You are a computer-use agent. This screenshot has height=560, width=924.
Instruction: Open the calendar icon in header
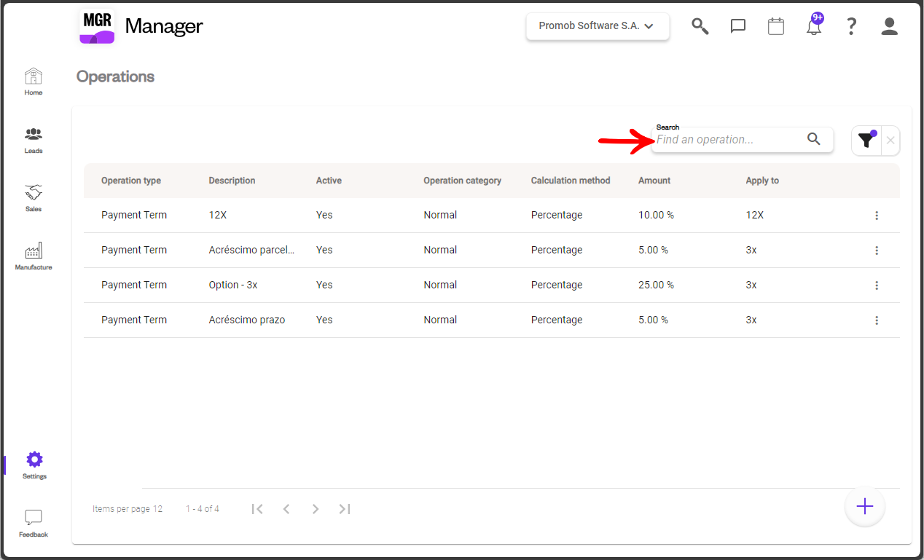click(x=776, y=26)
